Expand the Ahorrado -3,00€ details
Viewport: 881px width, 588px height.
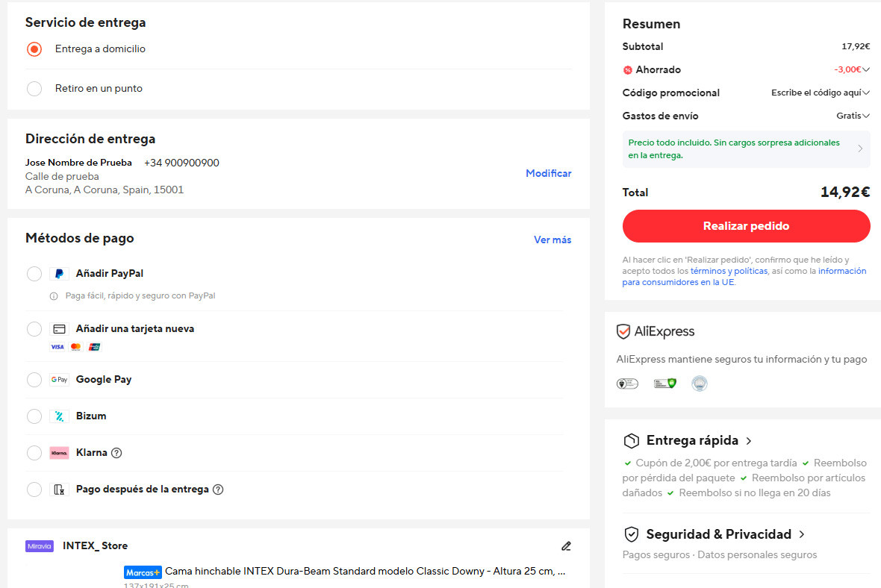pos(866,69)
